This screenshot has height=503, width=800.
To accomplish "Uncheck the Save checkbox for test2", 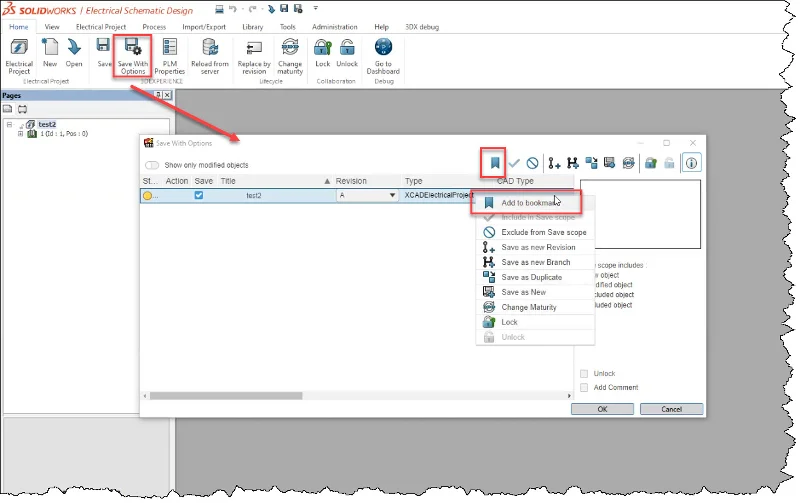I will 198,196.
